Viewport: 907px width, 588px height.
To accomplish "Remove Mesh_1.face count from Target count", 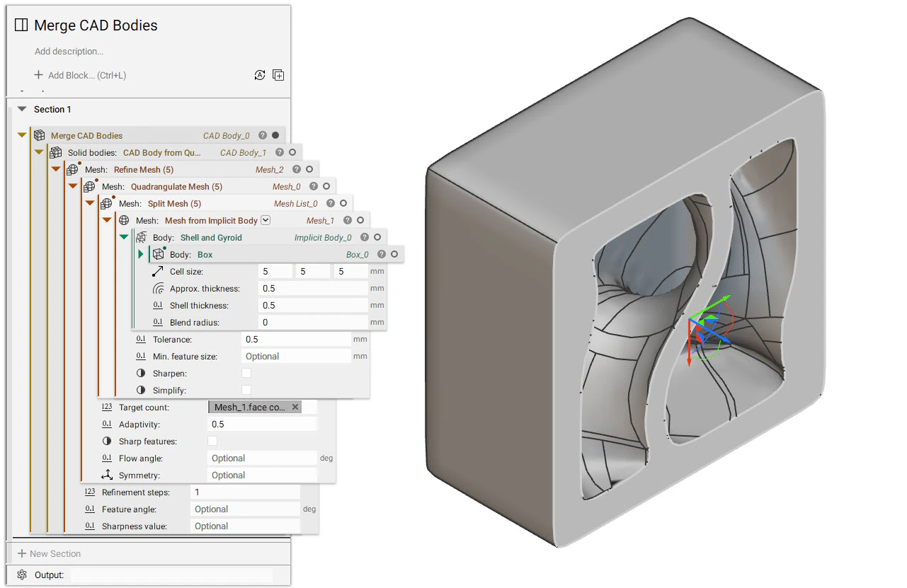I will pyautogui.click(x=295, y=407).
